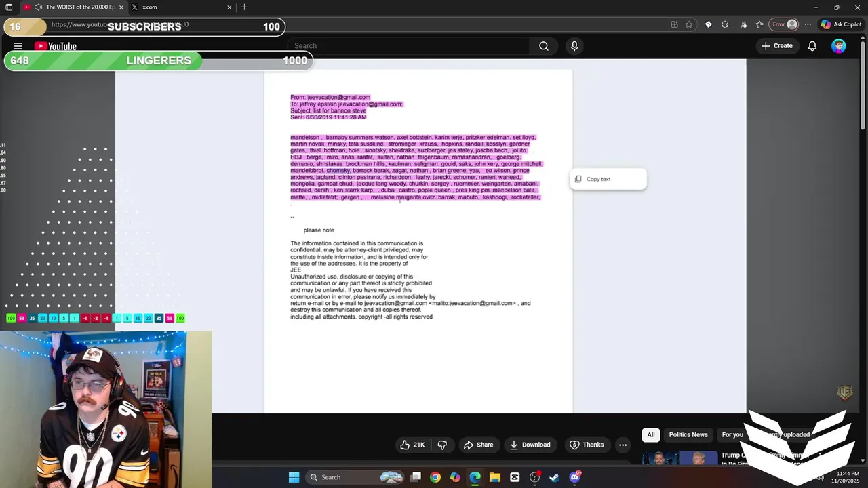This screenshot has height=488, width=868.
Task: Click "Subject: list for bannon steve" line
Action: 328,110
